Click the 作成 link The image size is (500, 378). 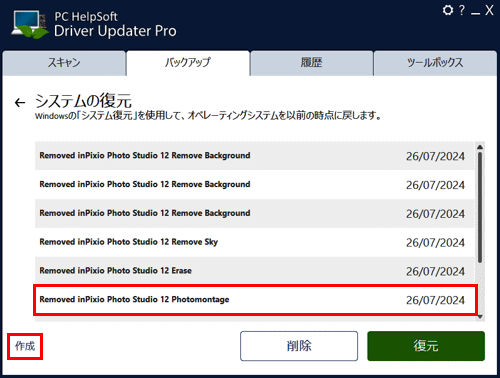coord(25,346)
